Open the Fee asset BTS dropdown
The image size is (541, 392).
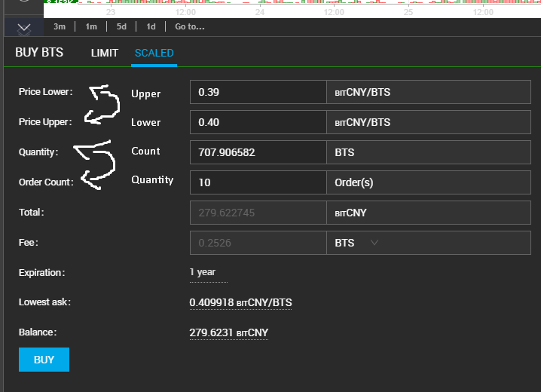tap(429, 243)
